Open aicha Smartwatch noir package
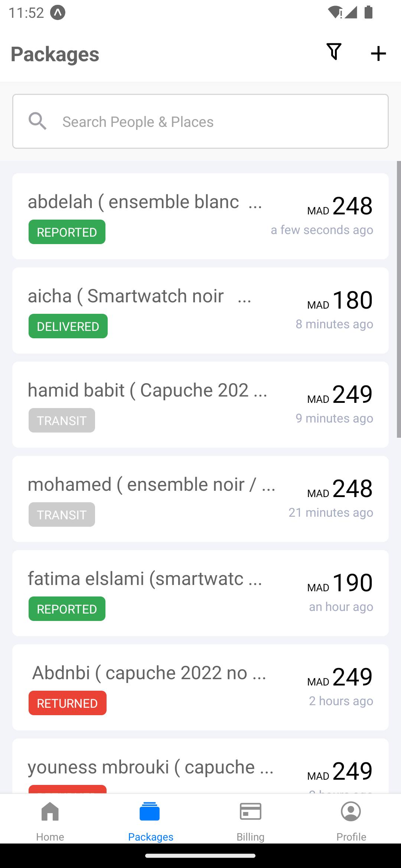 [x=200, y=310]
